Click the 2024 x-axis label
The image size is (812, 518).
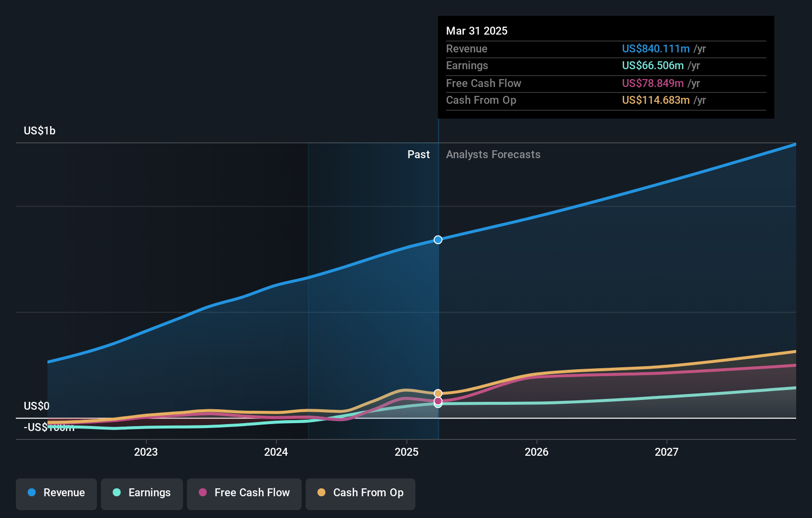pyautogui.click(x=276, y=452)
